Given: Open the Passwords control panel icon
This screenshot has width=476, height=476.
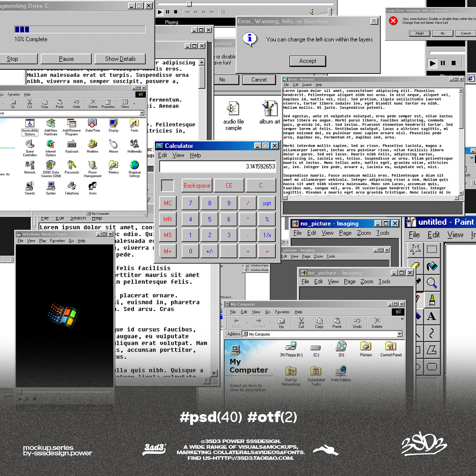Looking at the screenshot, I should pos(72,167).
